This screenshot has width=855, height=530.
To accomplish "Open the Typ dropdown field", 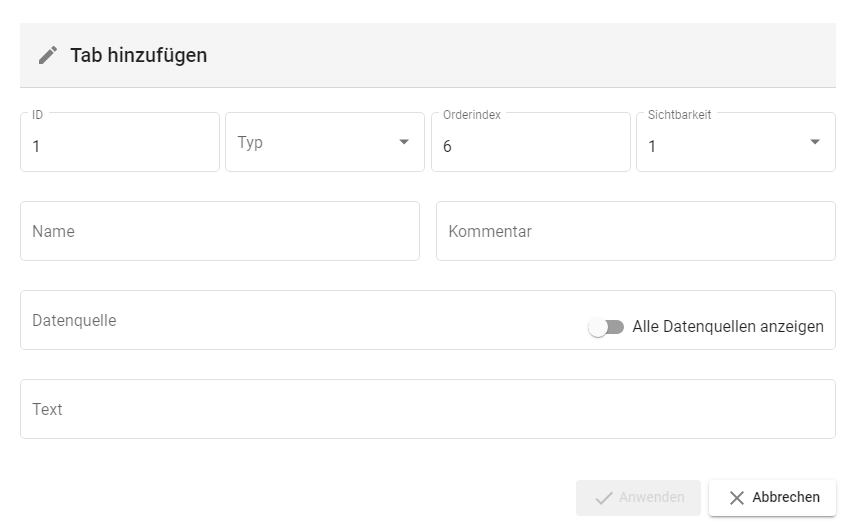I will [312, 142].
